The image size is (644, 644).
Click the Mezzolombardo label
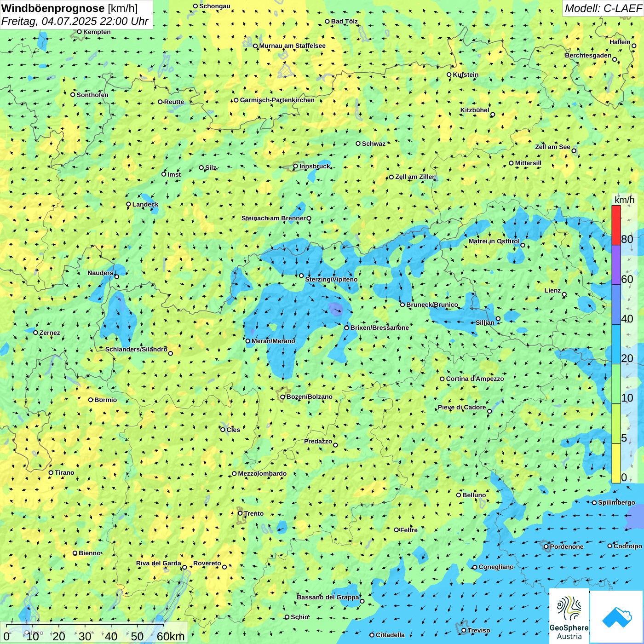(262, 473)
